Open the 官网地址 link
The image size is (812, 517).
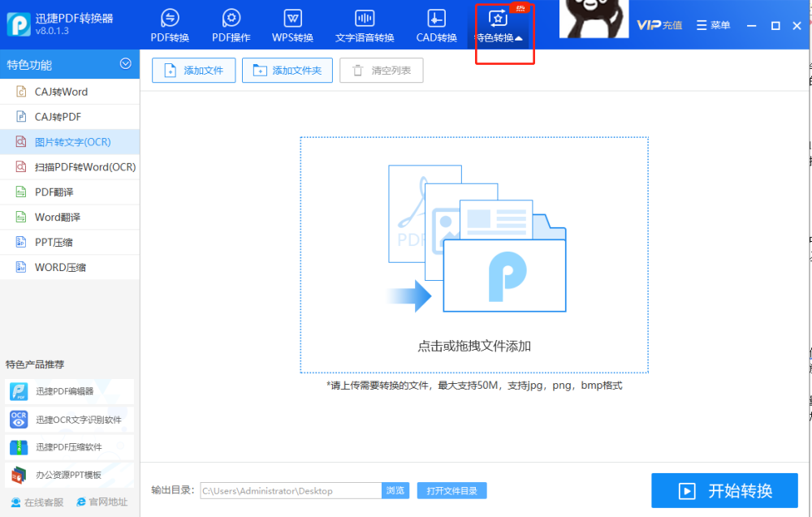pos(102,502)
